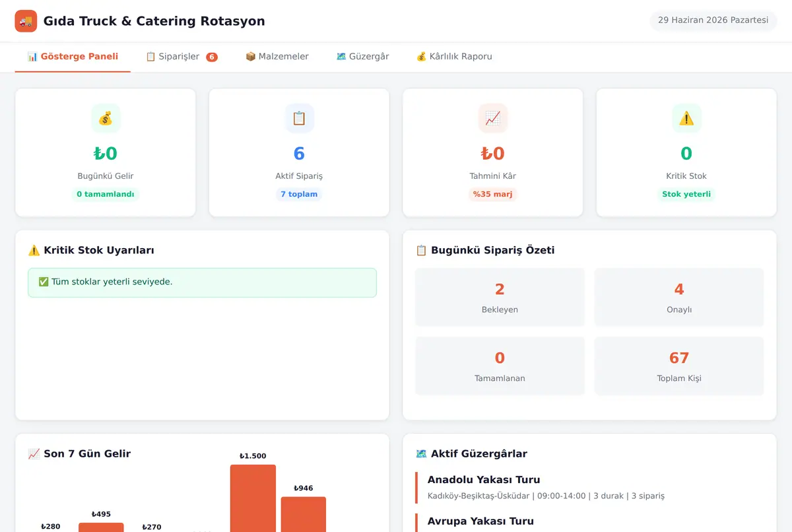Screen dimensions: 792x532
Task: Click the Bekleyen orders tile
Action: (500, 297)
